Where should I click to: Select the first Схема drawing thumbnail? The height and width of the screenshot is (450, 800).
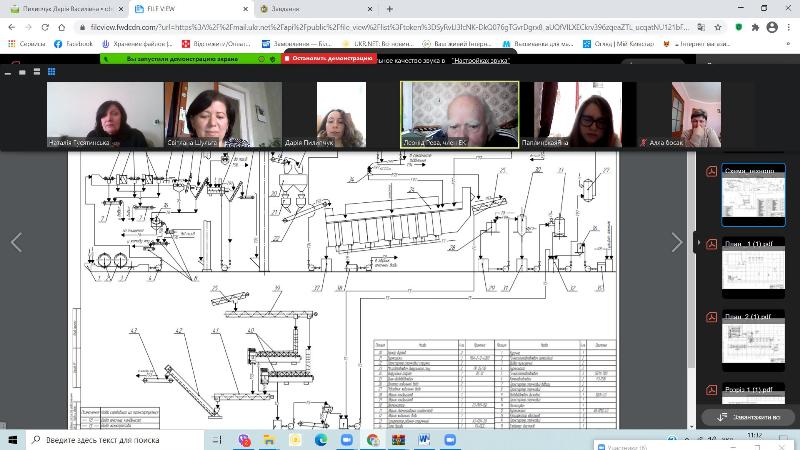[x=753, y=195]
